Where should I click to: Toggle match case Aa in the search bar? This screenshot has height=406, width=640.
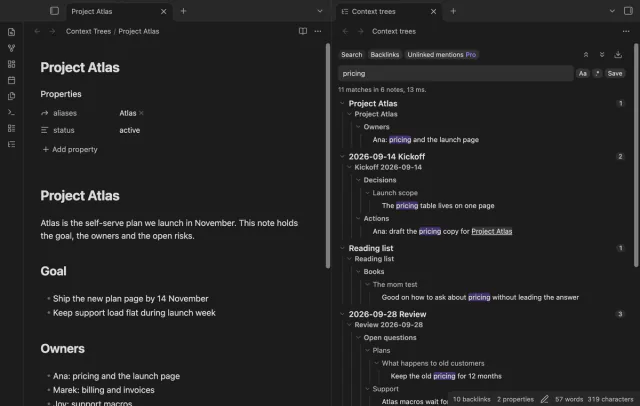click(583, 73)
